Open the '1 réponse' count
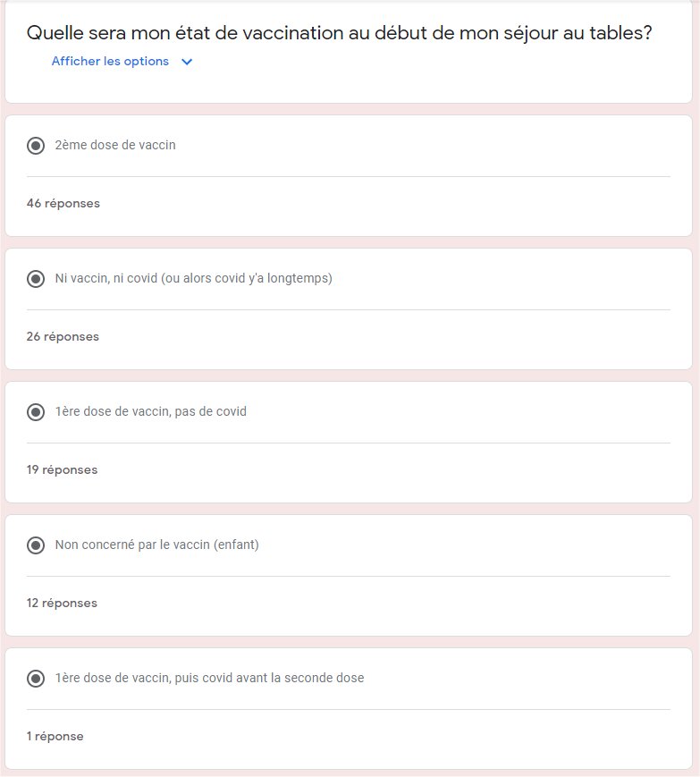Viewport: 700px width, 777px height. pyautogui.click(x=55, y=736)
